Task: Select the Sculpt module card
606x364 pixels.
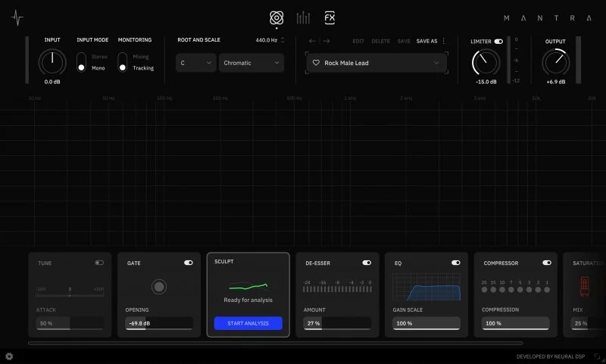Action: pyautogui.click(x=248, y=295)
